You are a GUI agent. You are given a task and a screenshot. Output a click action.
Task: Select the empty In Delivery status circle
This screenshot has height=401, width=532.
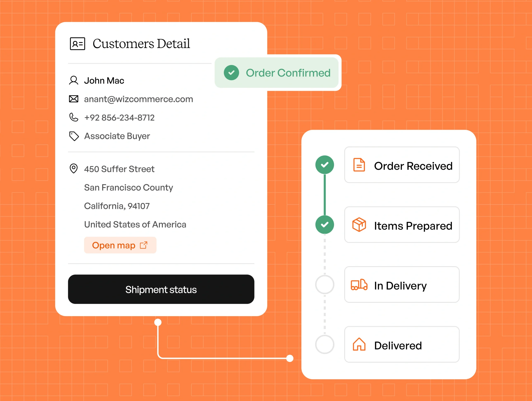point(324,285)
